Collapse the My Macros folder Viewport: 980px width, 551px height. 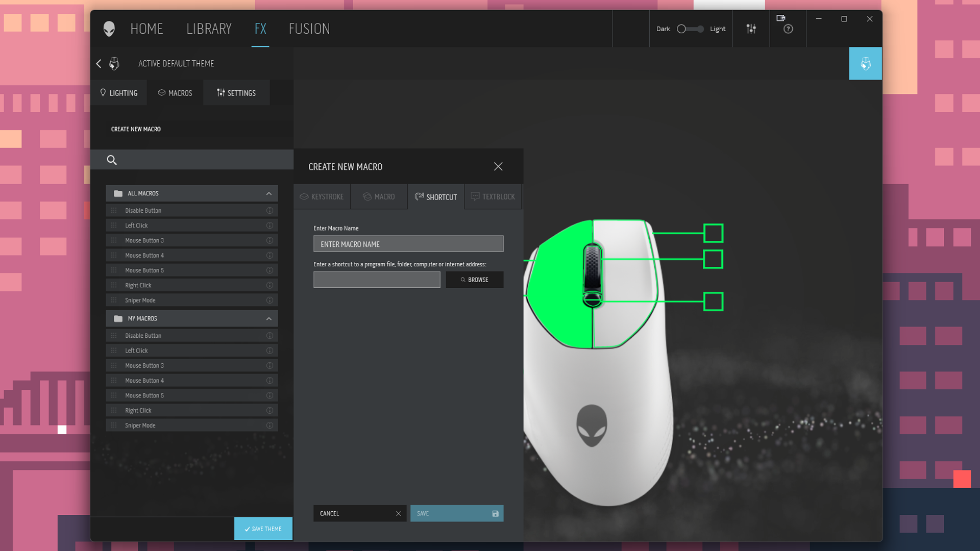point(269,318)
